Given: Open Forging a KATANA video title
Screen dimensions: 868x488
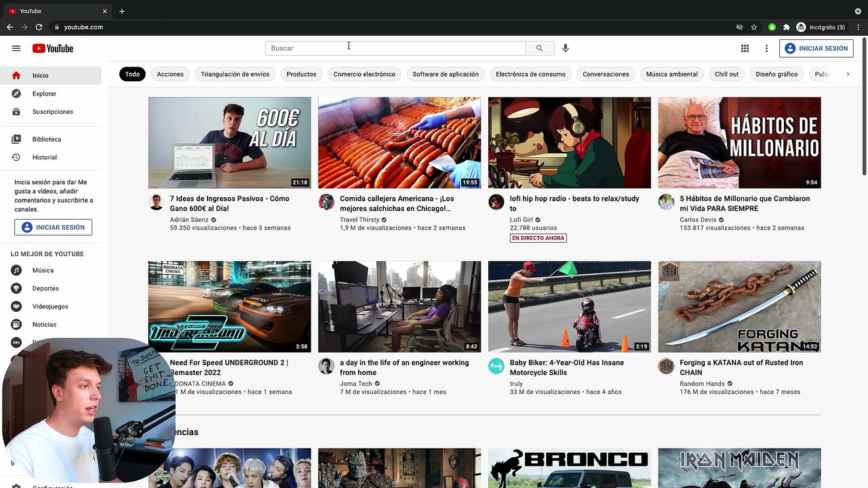Looking at the screenshot, I should click(741, 367).
